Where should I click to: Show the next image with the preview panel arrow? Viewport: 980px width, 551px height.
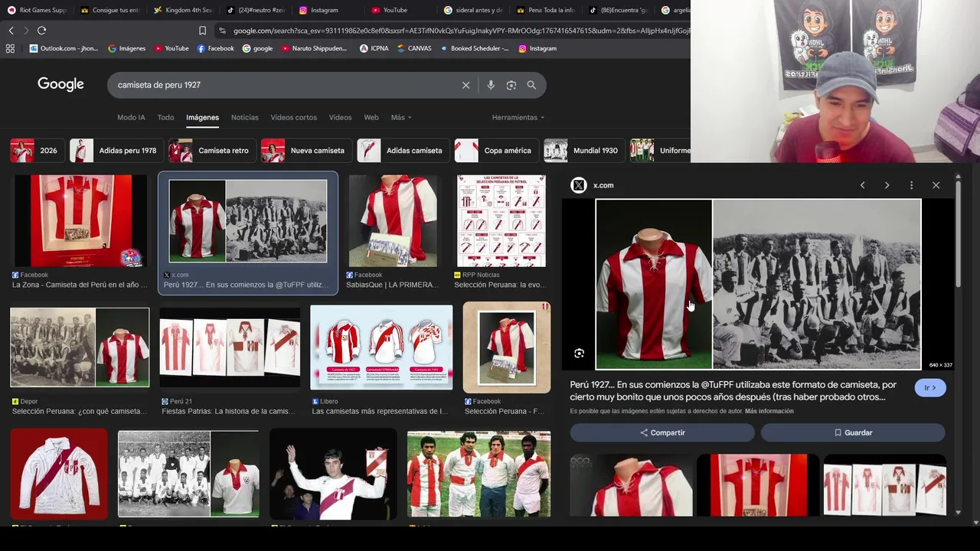[x=887, y=185]
